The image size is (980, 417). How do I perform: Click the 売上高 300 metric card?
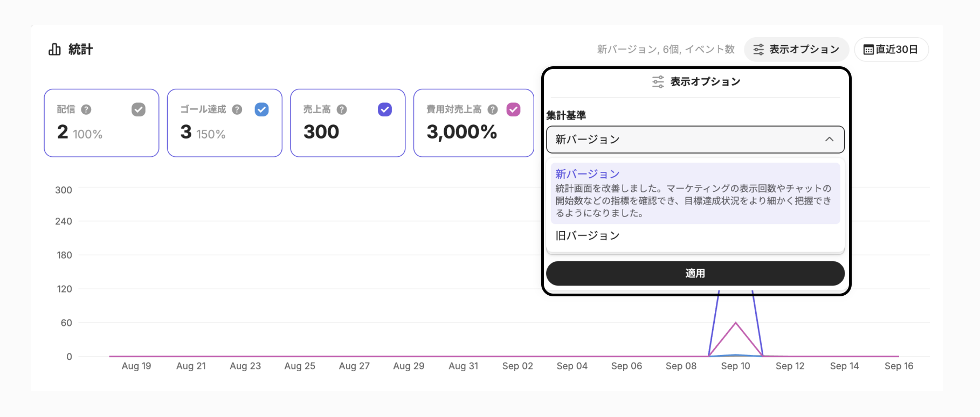click(x=348, y=123)
